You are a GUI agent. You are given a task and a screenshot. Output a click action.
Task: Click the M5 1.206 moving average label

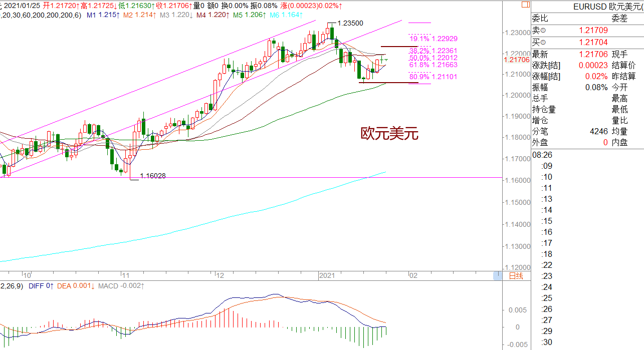point(250,16)
